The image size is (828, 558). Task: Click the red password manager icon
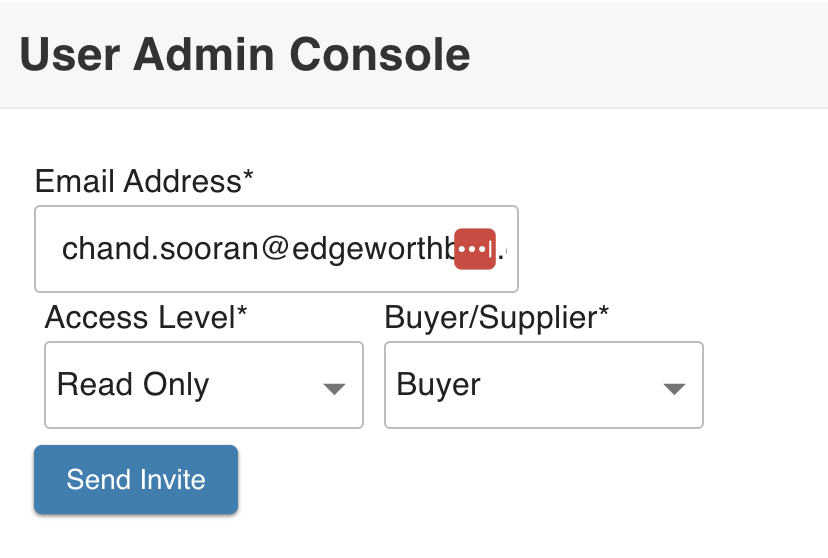[x=475, y=248]
